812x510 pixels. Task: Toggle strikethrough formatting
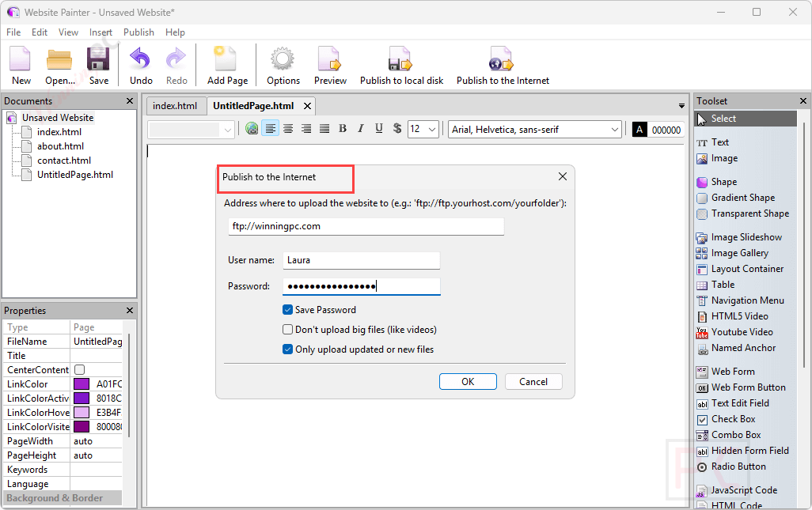pyautogui.click(x=397, y=129)
